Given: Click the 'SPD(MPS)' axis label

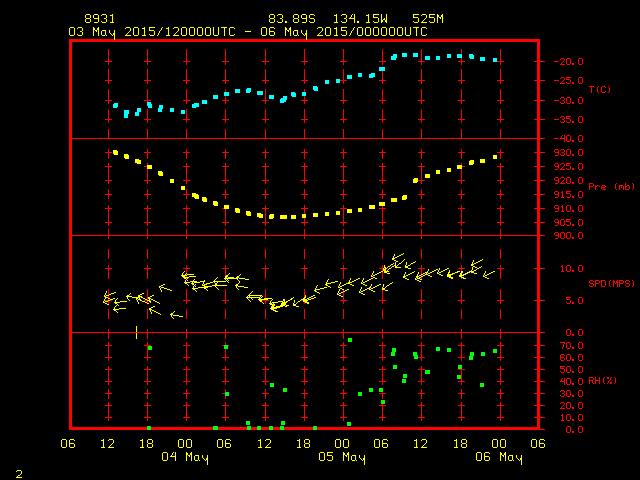Looking at the screenshot, I should click(611, 283).
